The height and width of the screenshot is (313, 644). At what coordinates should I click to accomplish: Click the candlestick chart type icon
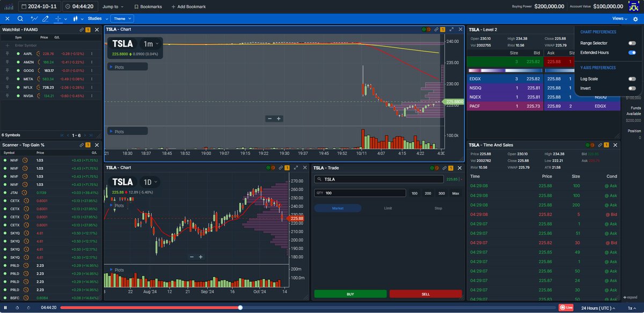pos(75,18)
